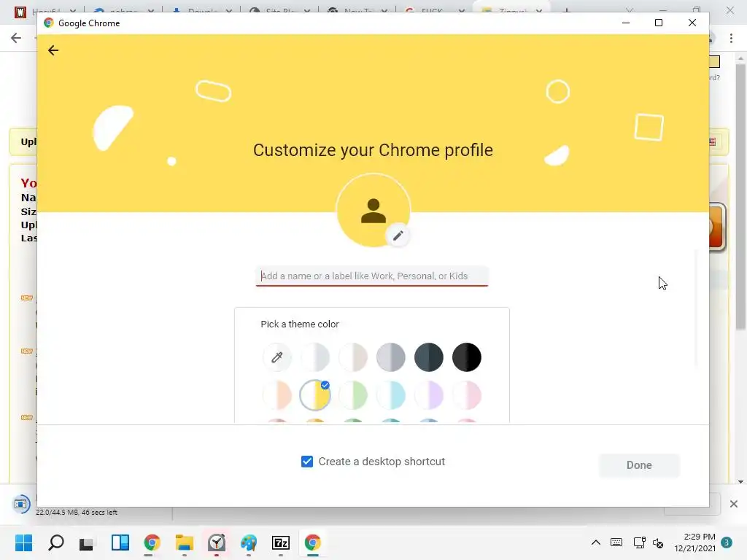Select the light green theme color

click(x=353, y=395)
